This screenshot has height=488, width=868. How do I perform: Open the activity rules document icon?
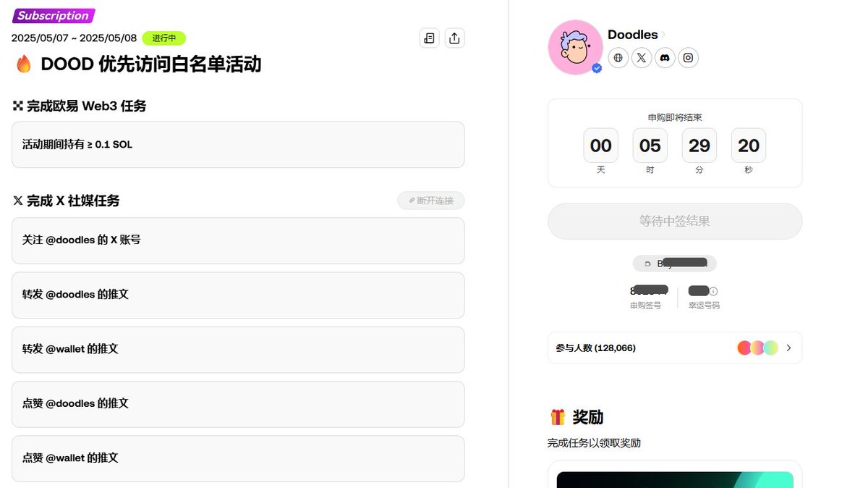coord(430,38)
